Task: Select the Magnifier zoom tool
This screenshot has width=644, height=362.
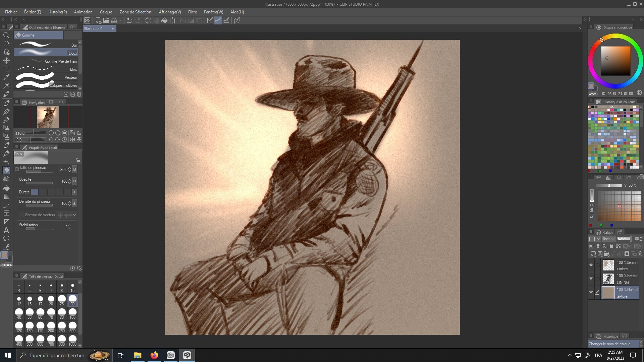Action: [x=6, y=35]
